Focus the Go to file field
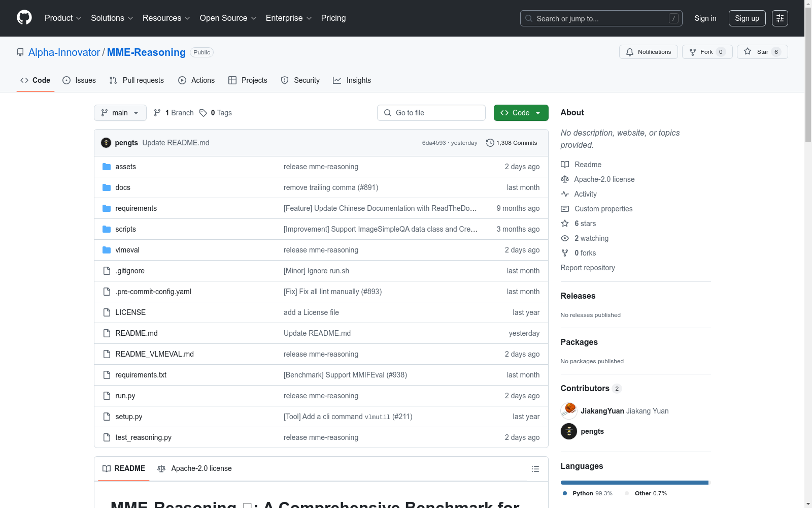The image size is (812, 508). (x=431, y=113)
